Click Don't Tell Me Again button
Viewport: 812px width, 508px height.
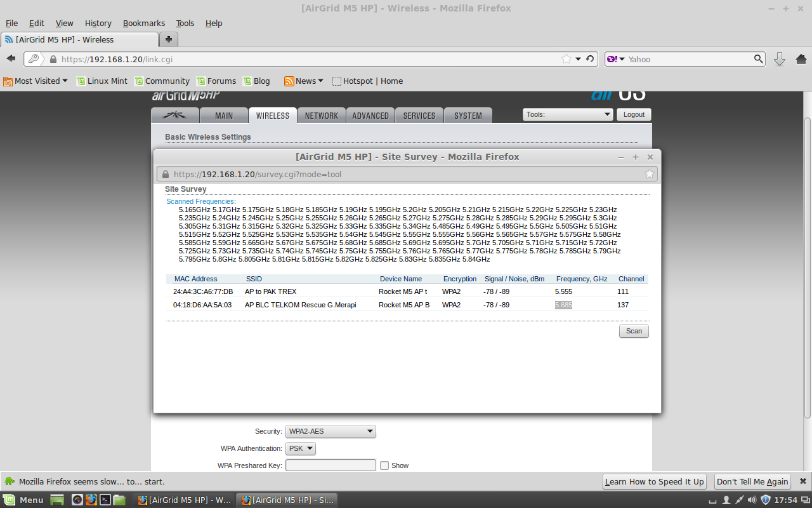pyautogui.click(x=752, y=481)
